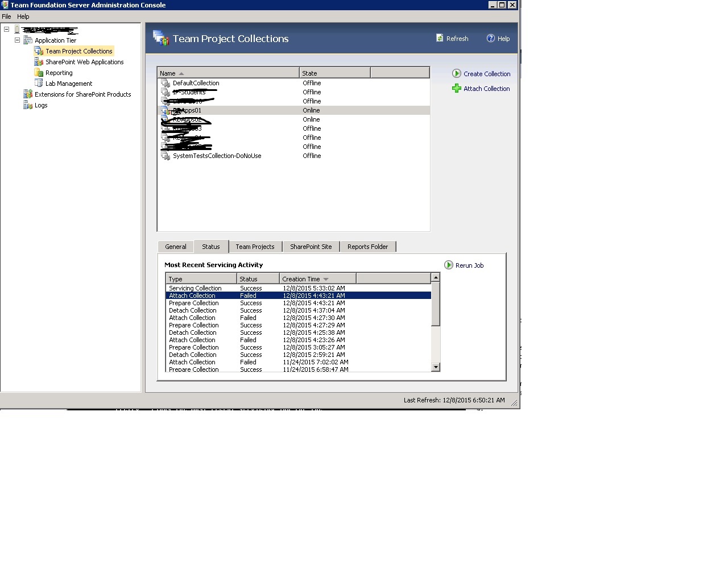Image resolution: width=728 pixels, height=582 pixels.
Task: Select Prepare Collection row at 3:05:27 AM
Action: [299, 347]
